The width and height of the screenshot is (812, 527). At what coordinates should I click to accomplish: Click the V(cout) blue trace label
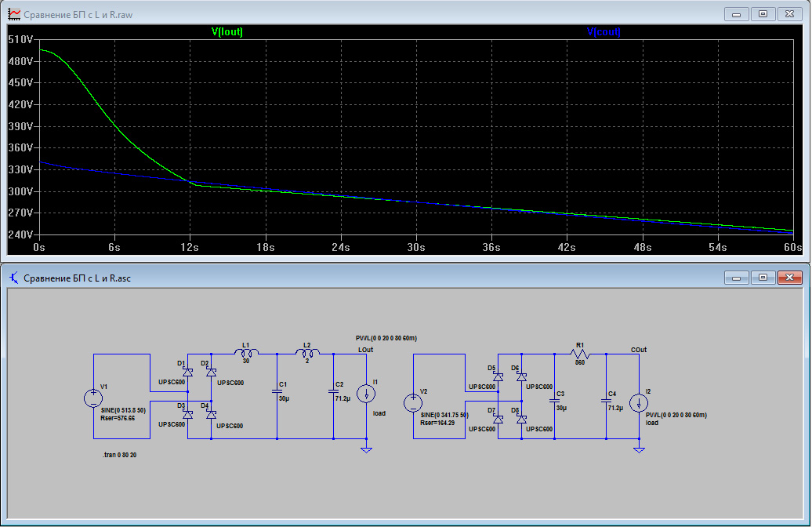[x=604, y=32]
